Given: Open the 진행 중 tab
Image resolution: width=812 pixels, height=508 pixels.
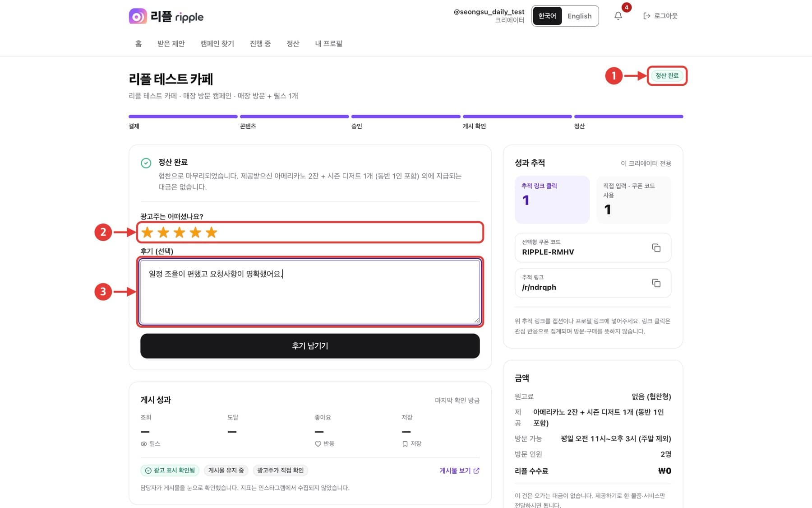Looking at the screenshot, I should click(260, 43).
